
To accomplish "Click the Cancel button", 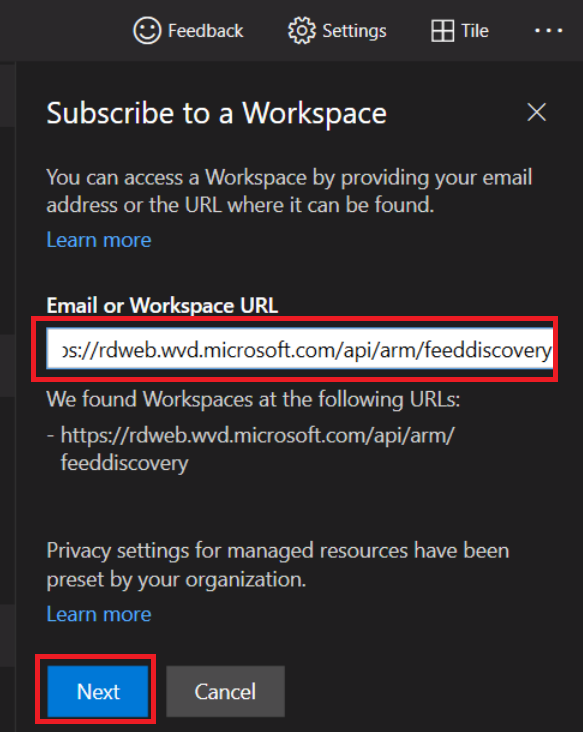I will [225, 691].
